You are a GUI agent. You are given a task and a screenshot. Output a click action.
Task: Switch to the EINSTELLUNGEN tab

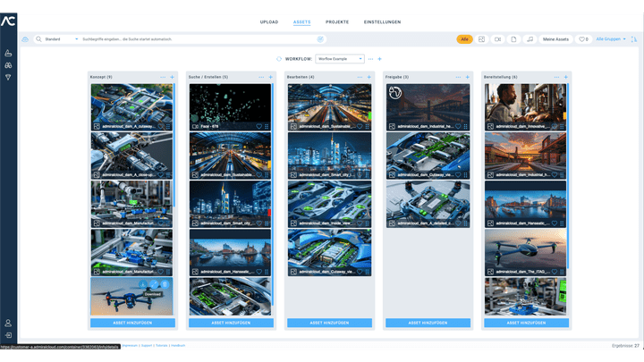pos(383,22)
